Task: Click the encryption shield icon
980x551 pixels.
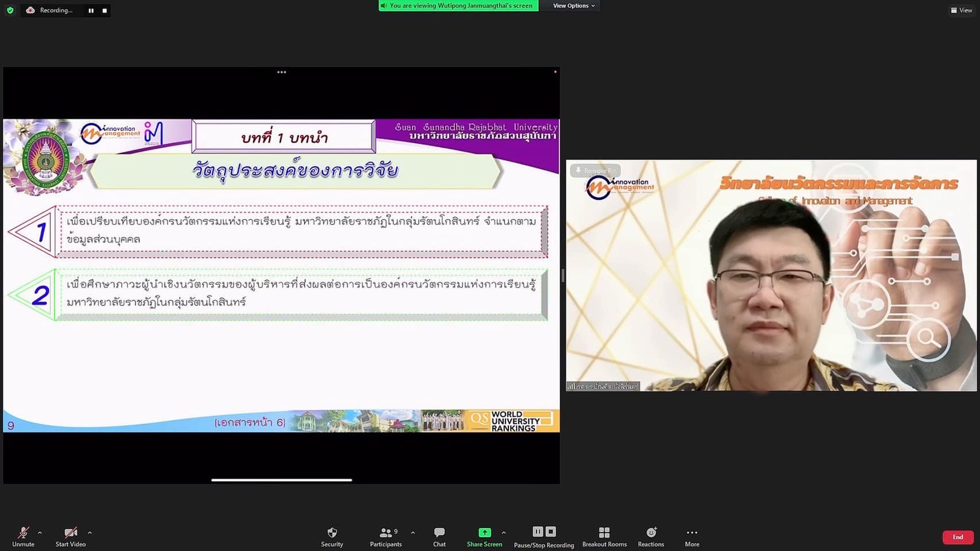Action: (x=10, y=10)
